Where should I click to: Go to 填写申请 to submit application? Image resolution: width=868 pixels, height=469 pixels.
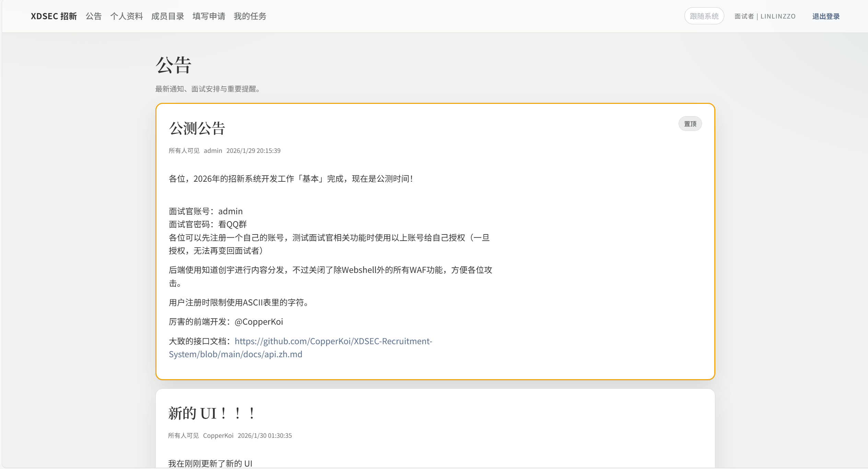click(209, 16)
